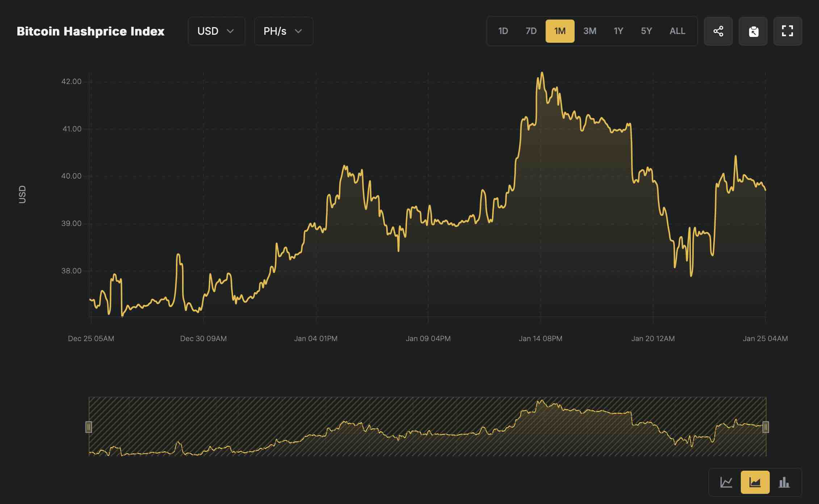This screenshot has height=504, width=819.
Task: Select the 1D time range
Action: click(503, 31)
